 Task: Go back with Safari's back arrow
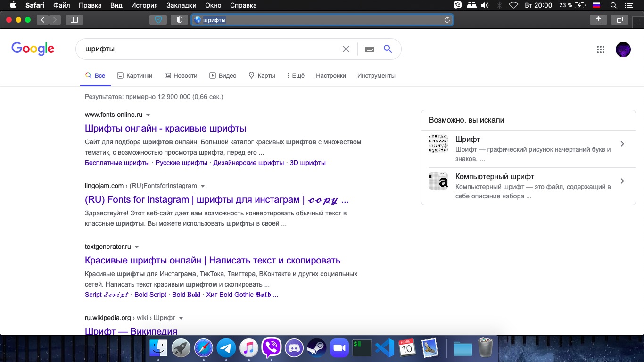pyautogui.click(x=43, y=20)
